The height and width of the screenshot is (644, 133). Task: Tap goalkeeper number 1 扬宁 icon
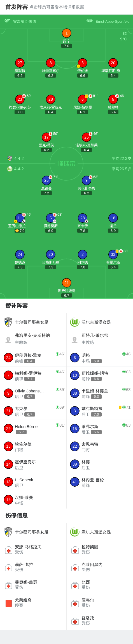click(66, 33)
